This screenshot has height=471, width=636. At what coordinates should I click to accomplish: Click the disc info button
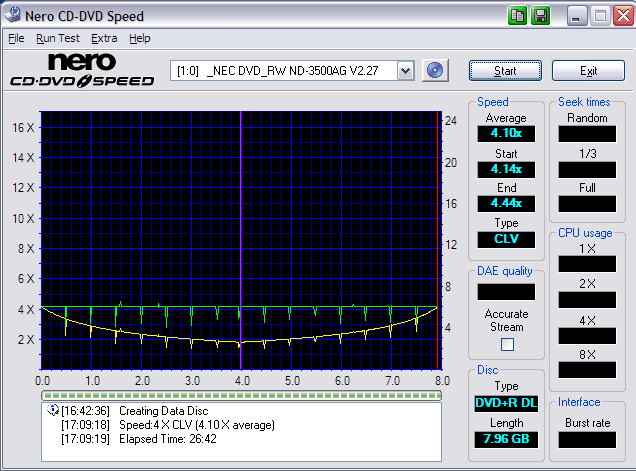click(x=435, y=71)
